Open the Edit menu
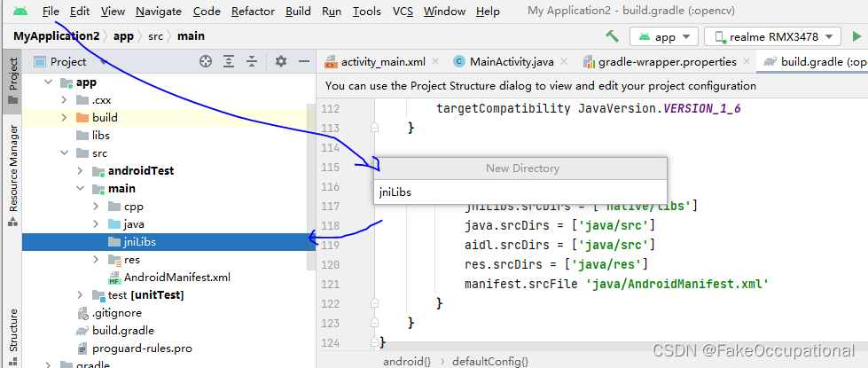The height and width of the screenshot is (368, 868). (80, 11)
